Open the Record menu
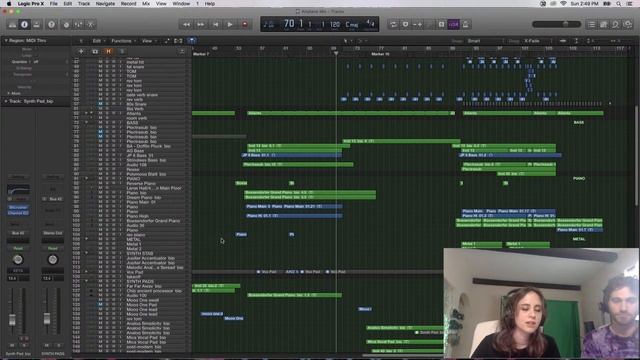 pyautogui.click(x=129, y=4)
